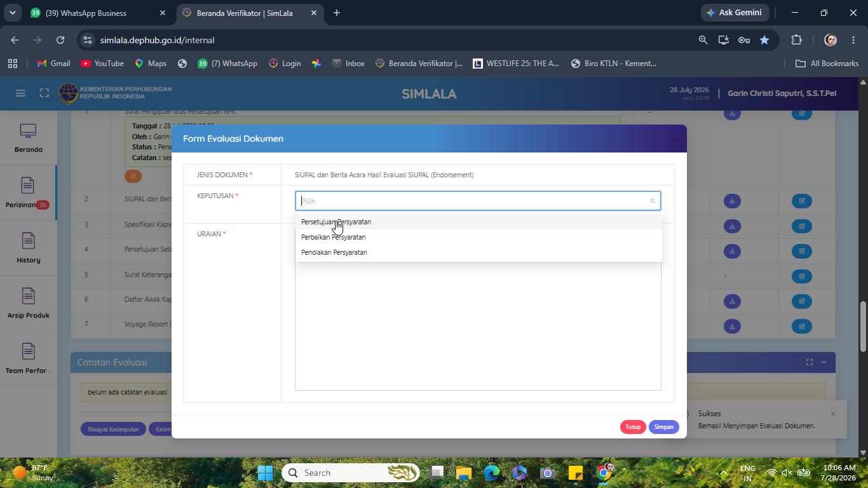This screenshot has height=488, width=868.
Task: Open Chrome profile avatar
Action: click(830, 40)
